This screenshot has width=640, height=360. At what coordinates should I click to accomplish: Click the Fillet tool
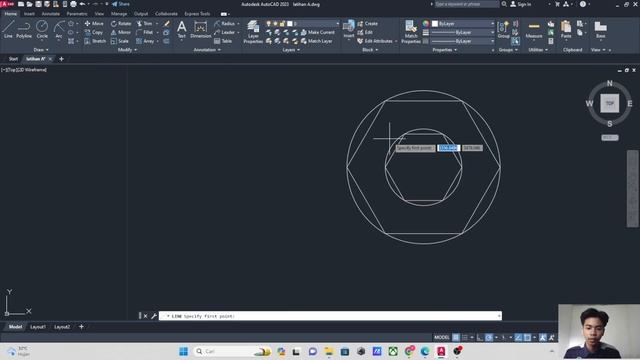[144, 32]
